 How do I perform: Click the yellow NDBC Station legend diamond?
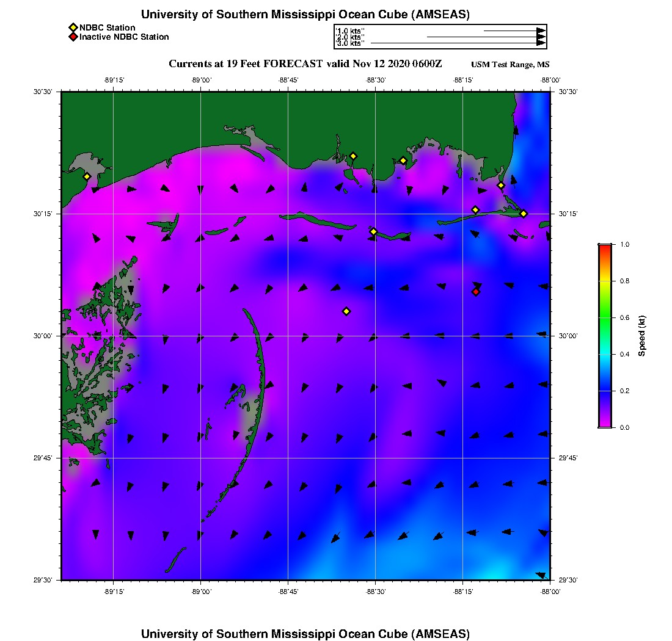coord(73,27)
